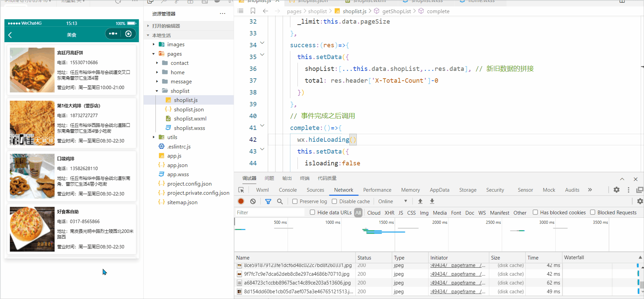Navigate back with editor left arrow

[265, 11]
